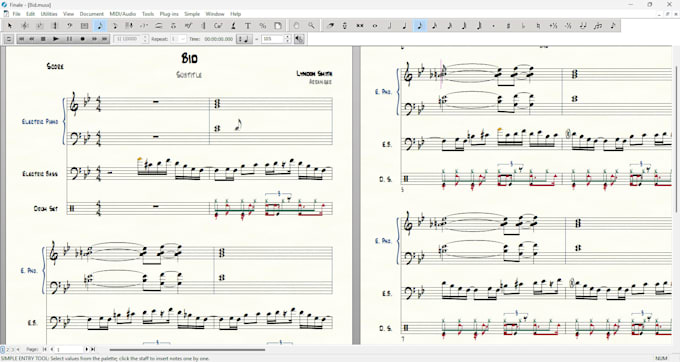Viewport: 680px width, 362px height.
Task: Select the Resize percent tool
Action: point(263,26)
